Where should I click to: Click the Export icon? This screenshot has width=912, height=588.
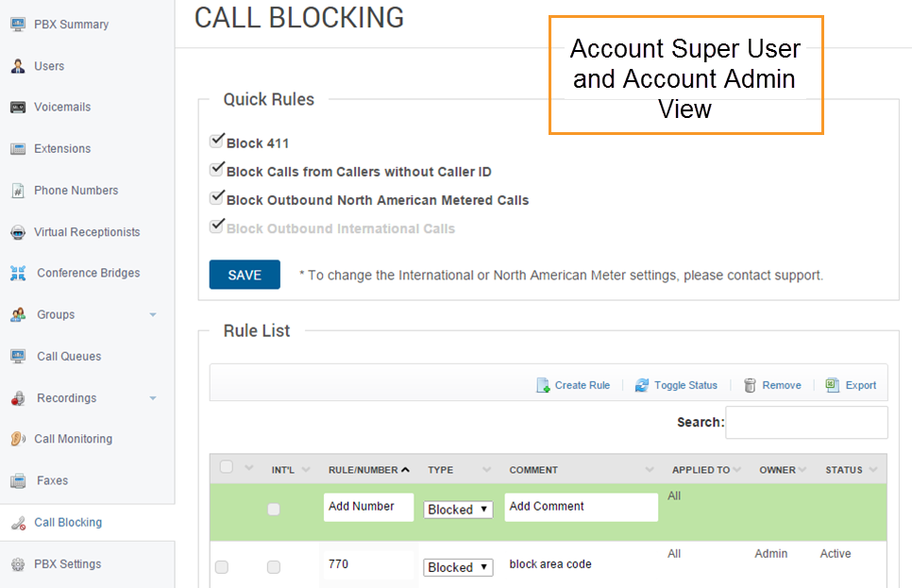pos(833,384)
